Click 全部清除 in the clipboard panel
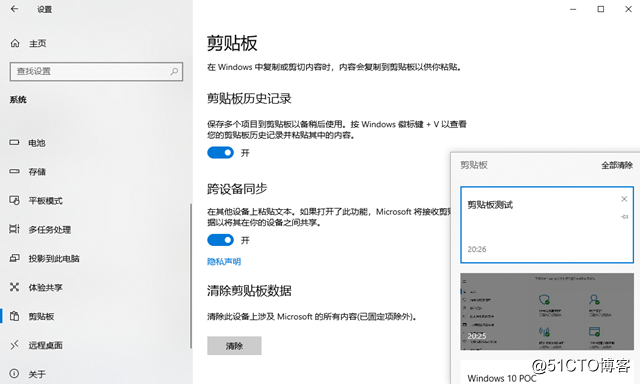 [617, 165]
